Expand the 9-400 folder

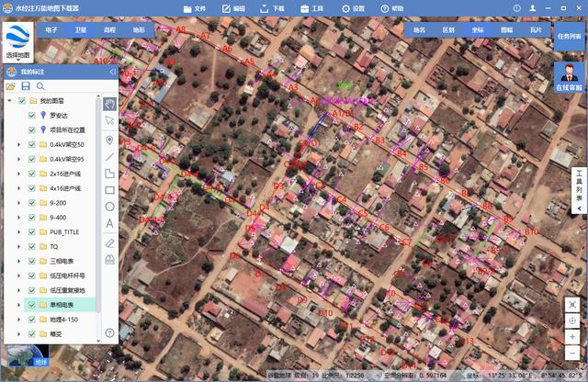pos(19,218)
